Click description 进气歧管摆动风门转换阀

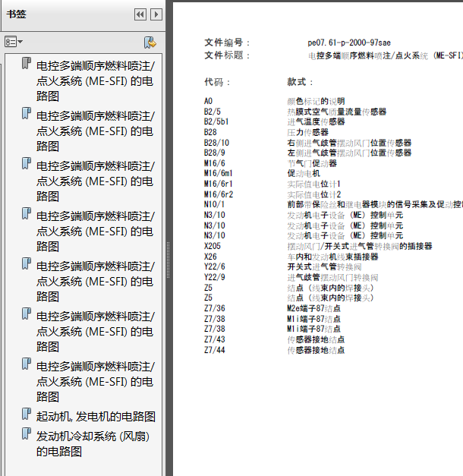pos(332,277)
